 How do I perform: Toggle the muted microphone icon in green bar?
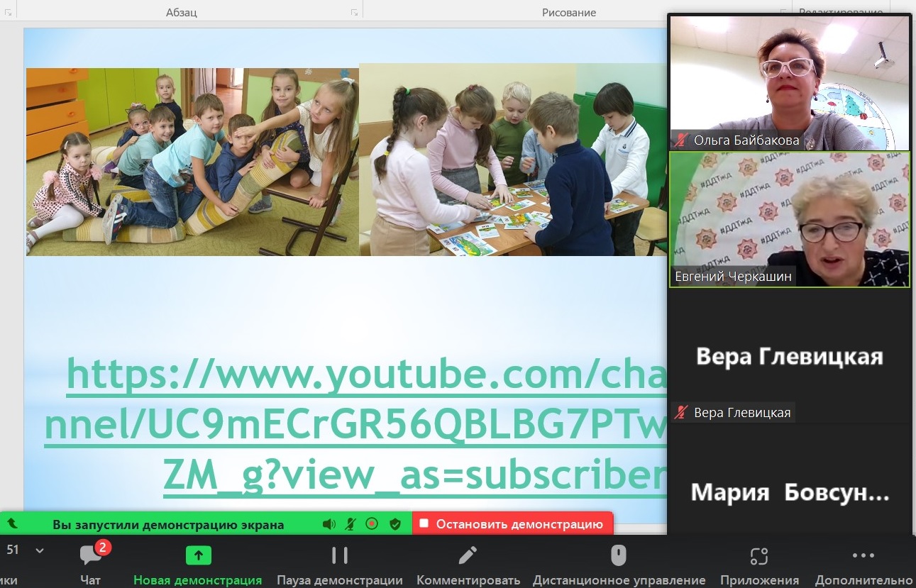[x=351, y=524]
